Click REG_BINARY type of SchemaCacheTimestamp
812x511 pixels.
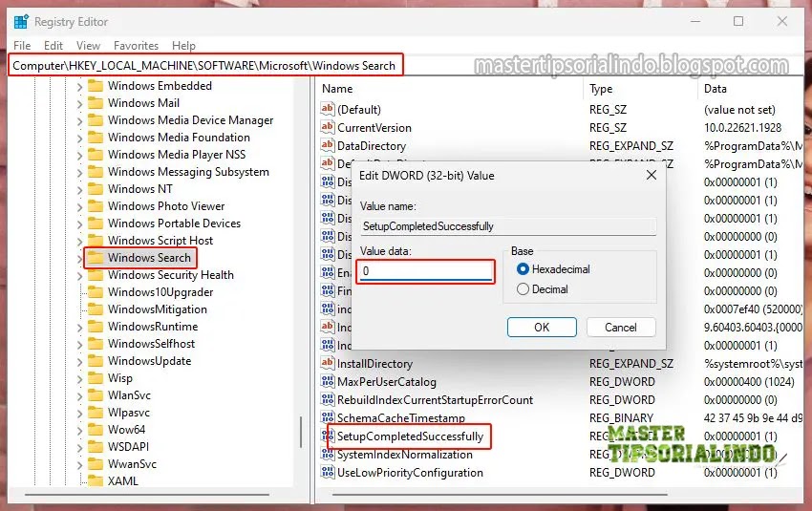[621, 417]
